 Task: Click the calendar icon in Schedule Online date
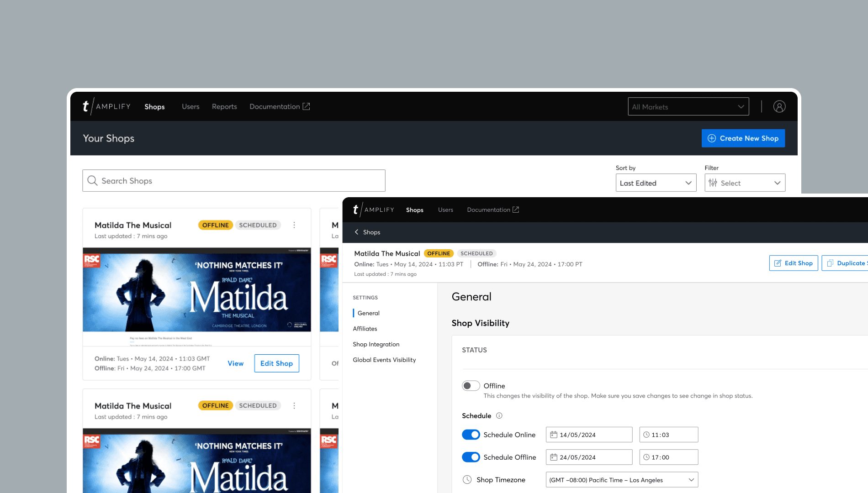554,435
